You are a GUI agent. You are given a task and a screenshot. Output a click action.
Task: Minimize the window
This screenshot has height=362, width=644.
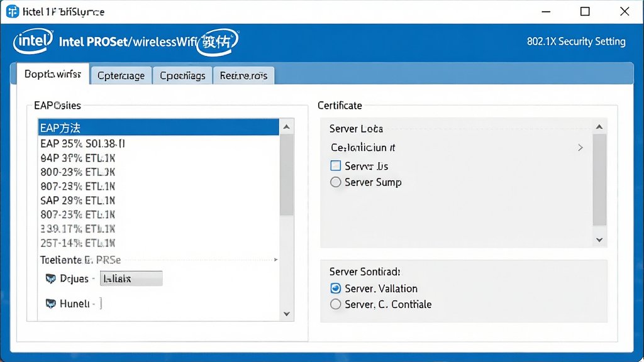pyautogui.click(x=546, y=11)
